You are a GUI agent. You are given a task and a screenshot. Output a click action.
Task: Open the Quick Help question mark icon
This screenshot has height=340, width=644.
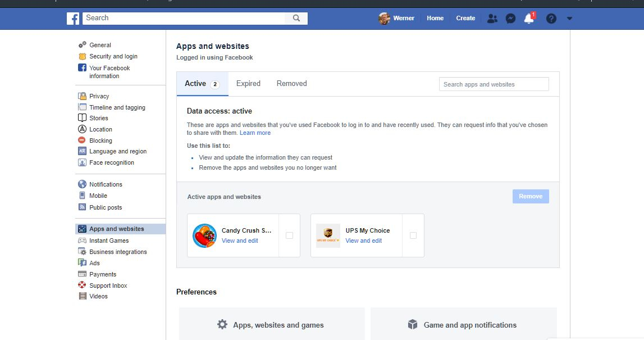coord(551,18)
